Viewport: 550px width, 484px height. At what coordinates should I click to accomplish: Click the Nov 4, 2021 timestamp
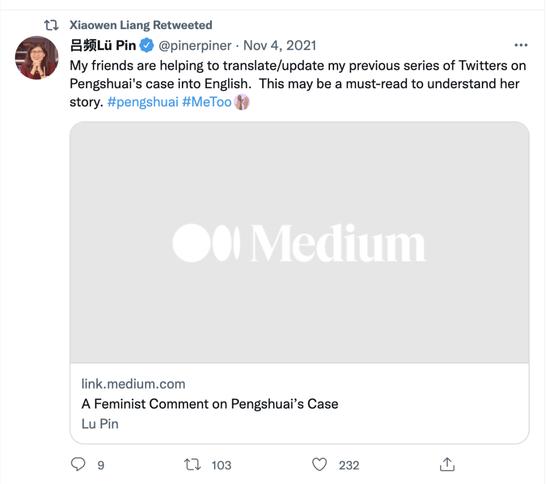280,46
